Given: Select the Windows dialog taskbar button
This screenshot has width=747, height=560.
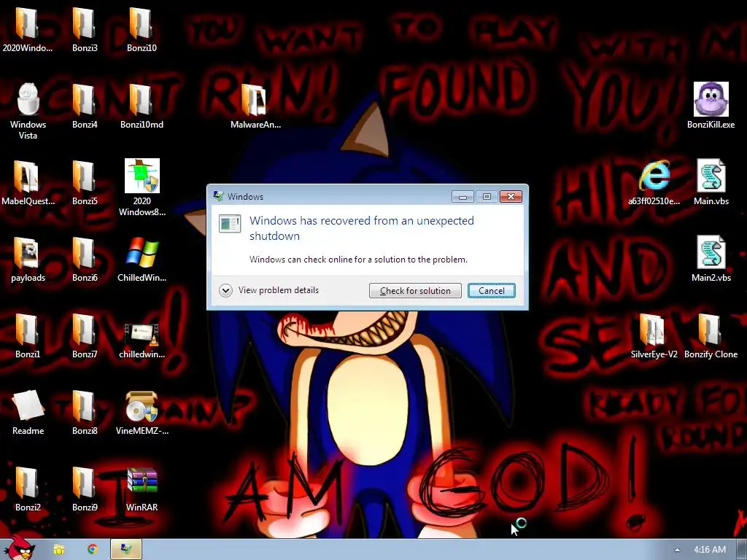Looking at the screenshot, I should (126, 549).
